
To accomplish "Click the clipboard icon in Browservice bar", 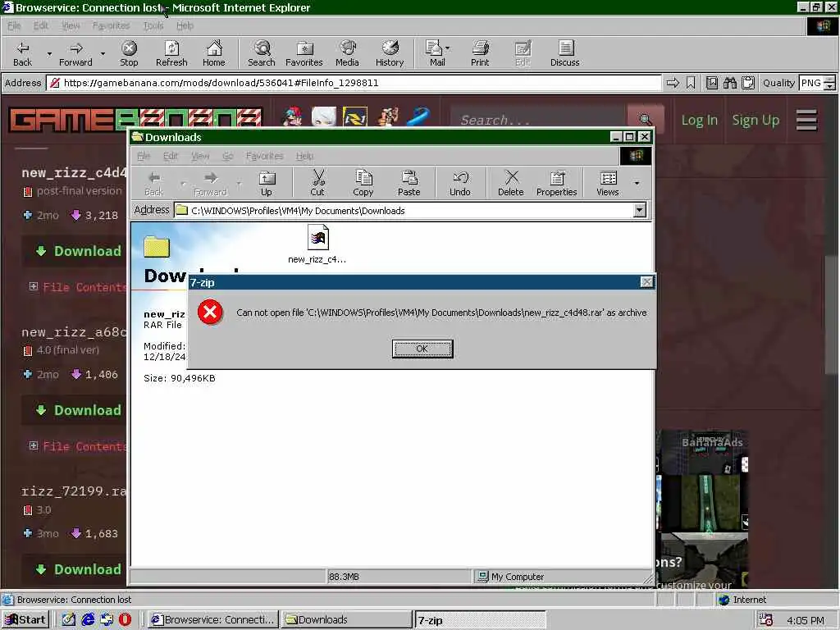I will (x=748, y=83).
